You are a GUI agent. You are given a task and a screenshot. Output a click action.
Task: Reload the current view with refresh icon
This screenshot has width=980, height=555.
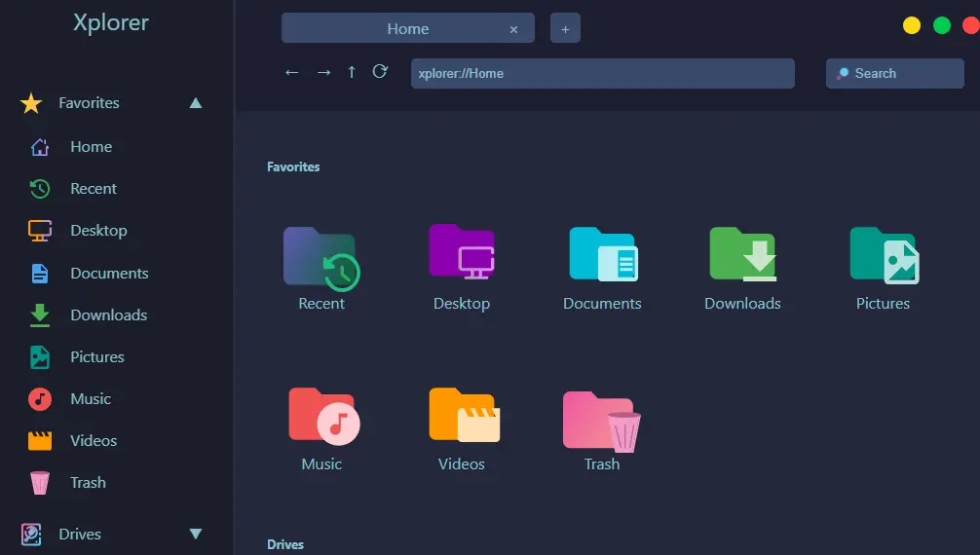tap(380, 71)
